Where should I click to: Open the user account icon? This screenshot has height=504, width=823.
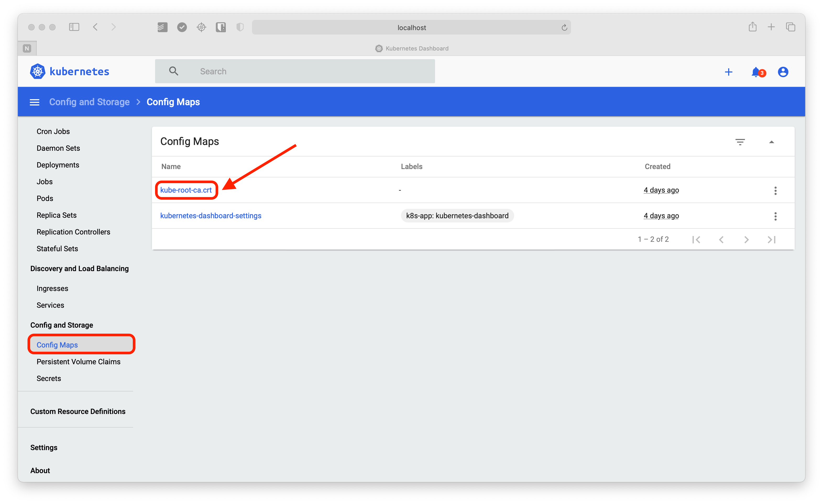783,72
